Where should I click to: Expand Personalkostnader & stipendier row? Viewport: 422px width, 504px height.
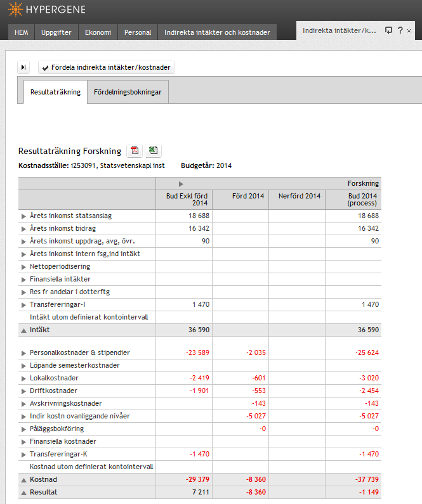point(23,353)
